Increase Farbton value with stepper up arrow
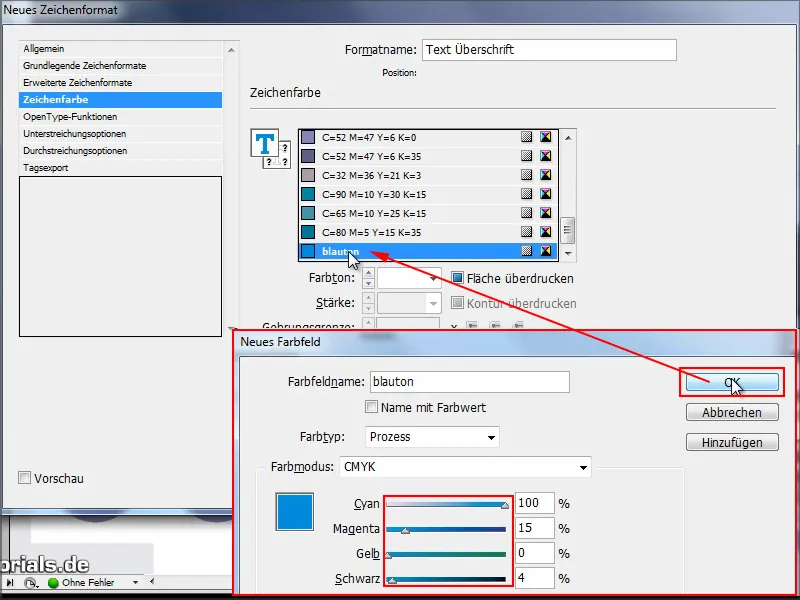Image resolution: width=800 pixels, height=600 pixels. click(x=368, y=273)
